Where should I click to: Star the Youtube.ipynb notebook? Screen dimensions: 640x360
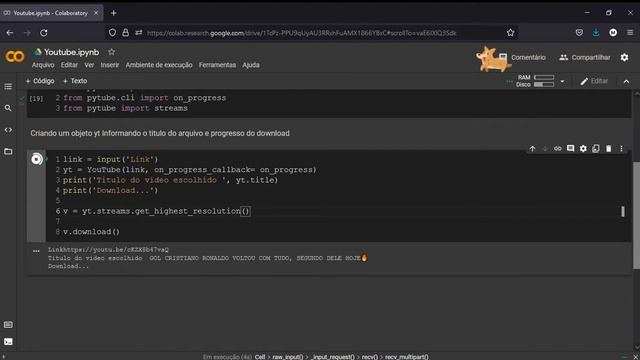click(x=111, y=52)
